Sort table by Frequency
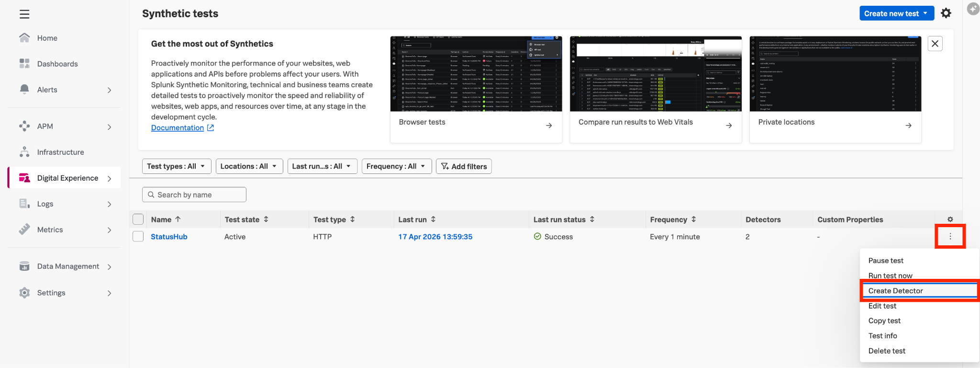This screenshot has height=368, width=980. (x=693, y=219)
